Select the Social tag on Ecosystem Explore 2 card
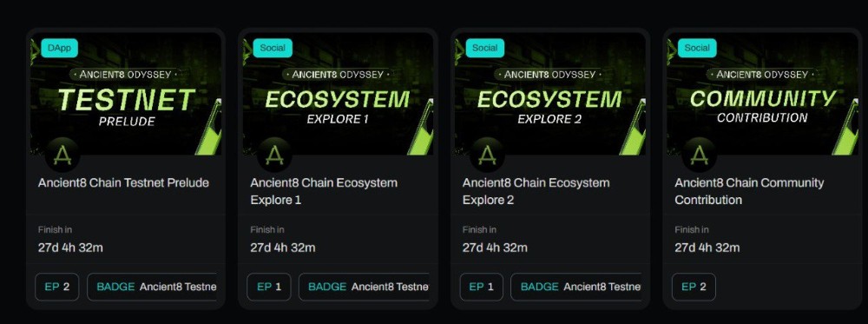 [485, 48]
